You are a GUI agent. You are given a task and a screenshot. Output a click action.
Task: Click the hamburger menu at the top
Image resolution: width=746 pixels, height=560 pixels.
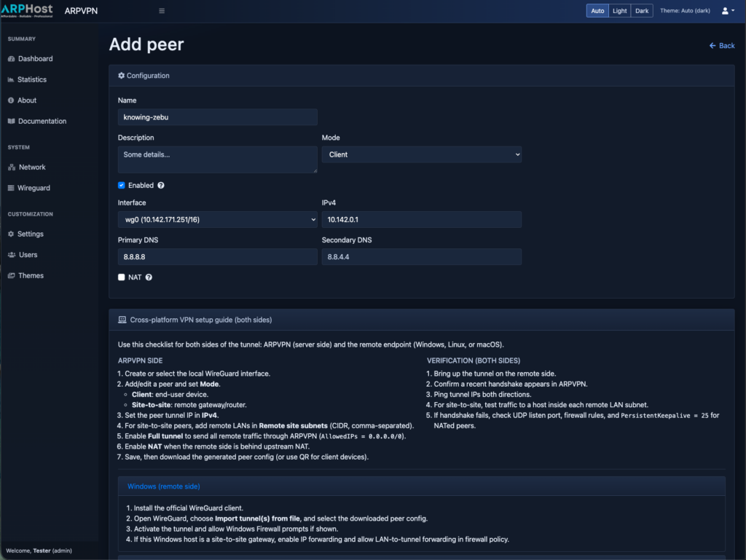[x=161, y=10]
